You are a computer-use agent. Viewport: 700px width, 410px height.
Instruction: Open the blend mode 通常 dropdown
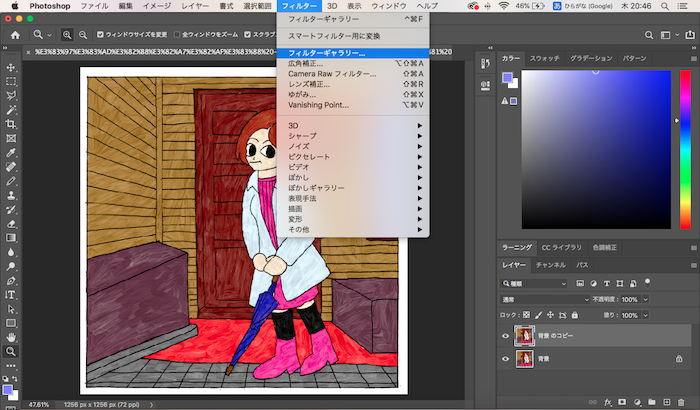[x=545, y=299]
